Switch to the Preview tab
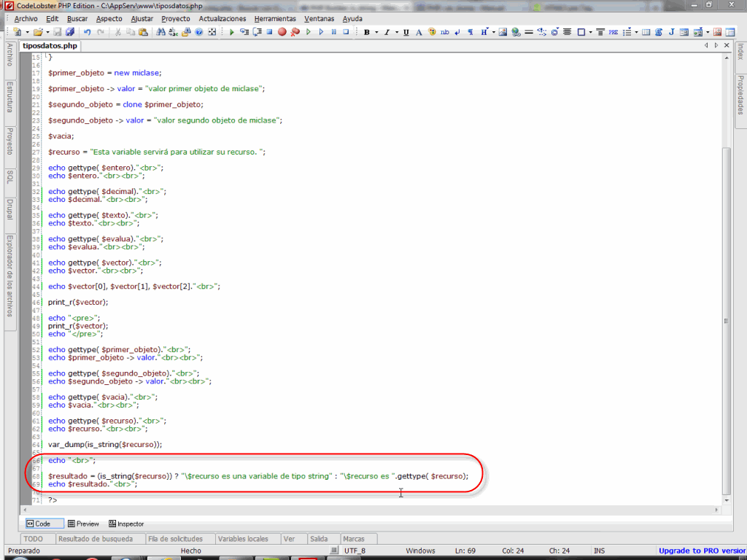Image resolution: width=747 pixels, height=560 pixels. (x=83, y=524)
